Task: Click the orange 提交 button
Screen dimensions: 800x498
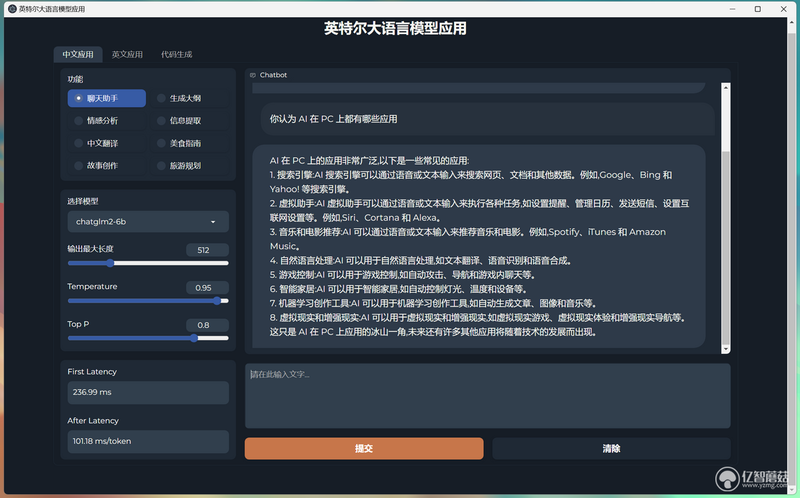Action: pos(364,449)
